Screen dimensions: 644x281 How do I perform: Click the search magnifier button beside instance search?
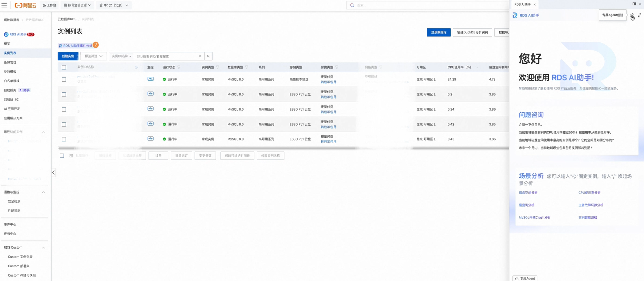[208, 56]
